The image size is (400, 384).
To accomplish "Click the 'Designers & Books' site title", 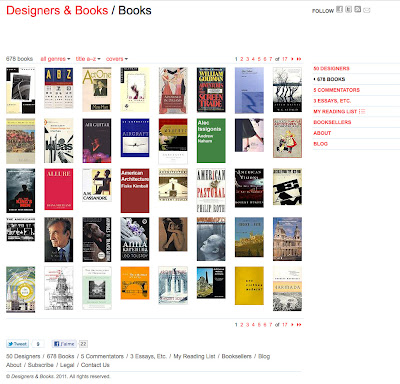I will (57, 10).
